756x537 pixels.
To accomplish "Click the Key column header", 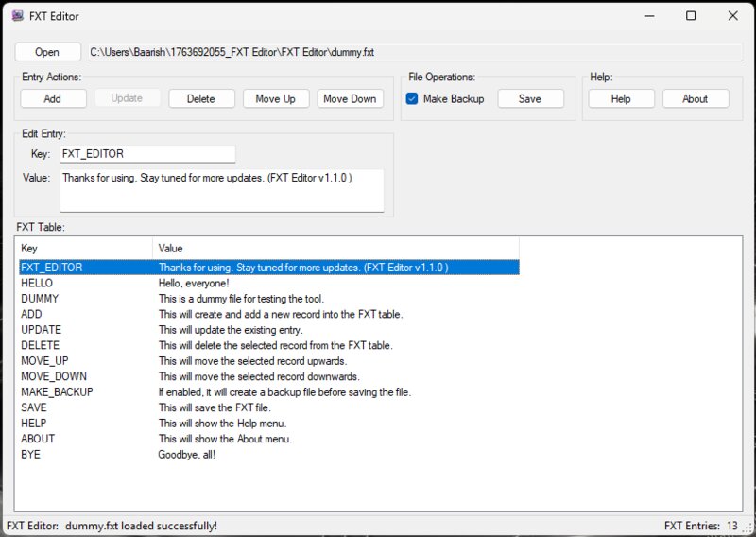I will 86,248.
